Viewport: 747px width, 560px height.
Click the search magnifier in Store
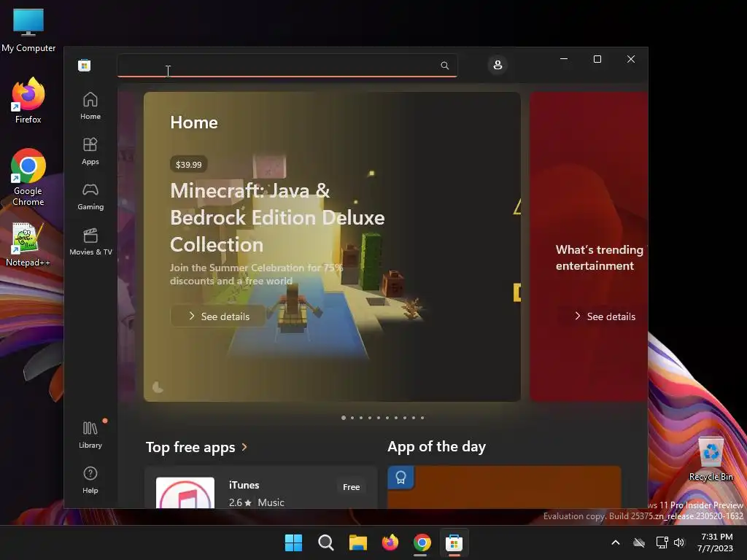coord(444,65)
